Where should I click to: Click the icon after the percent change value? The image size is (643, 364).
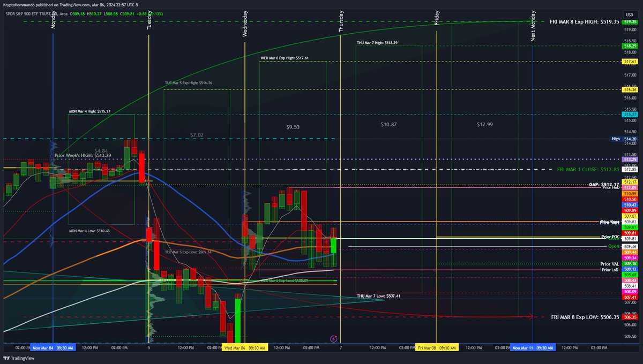coord(166,14)
